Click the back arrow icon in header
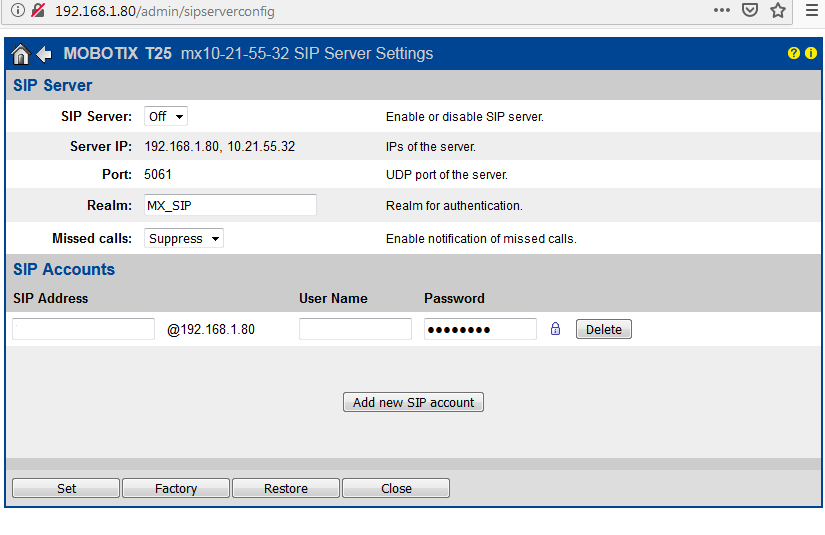This screenshot has width=825, height=535. coord(44,54)
